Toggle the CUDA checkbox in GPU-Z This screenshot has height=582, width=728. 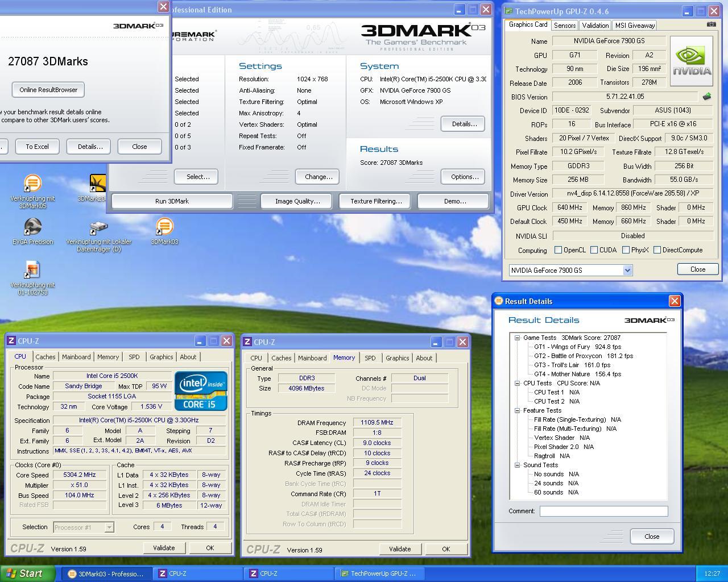tap(594, 250)
